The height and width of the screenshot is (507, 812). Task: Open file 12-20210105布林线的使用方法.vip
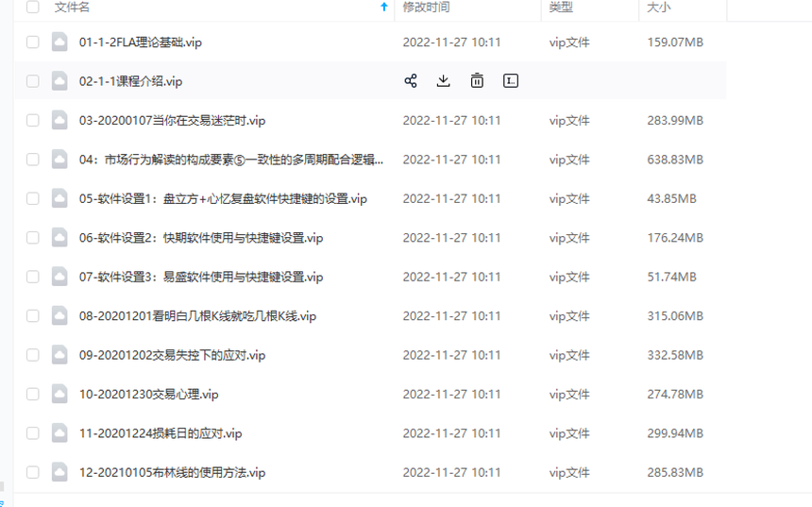click(x=172, y=473)
